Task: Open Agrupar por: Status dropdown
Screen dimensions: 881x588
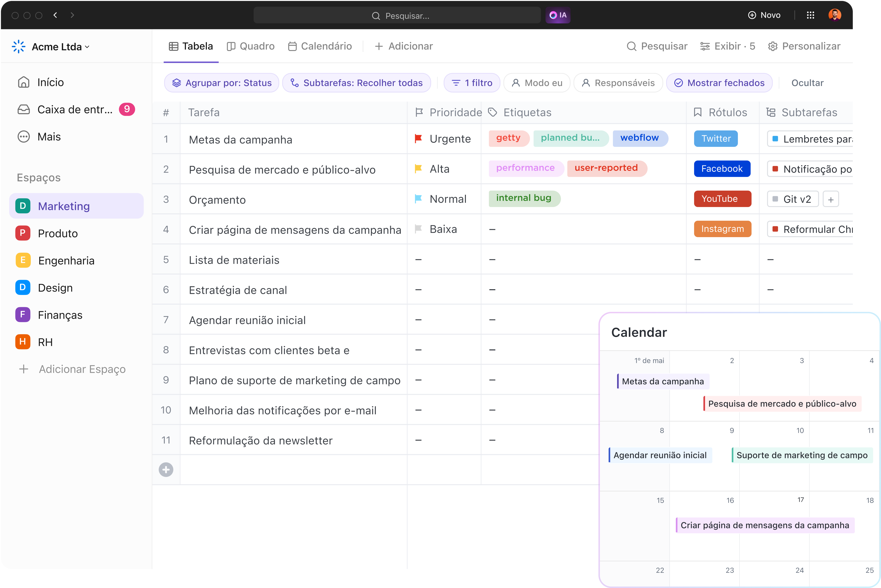Action: tap(222, 83)
